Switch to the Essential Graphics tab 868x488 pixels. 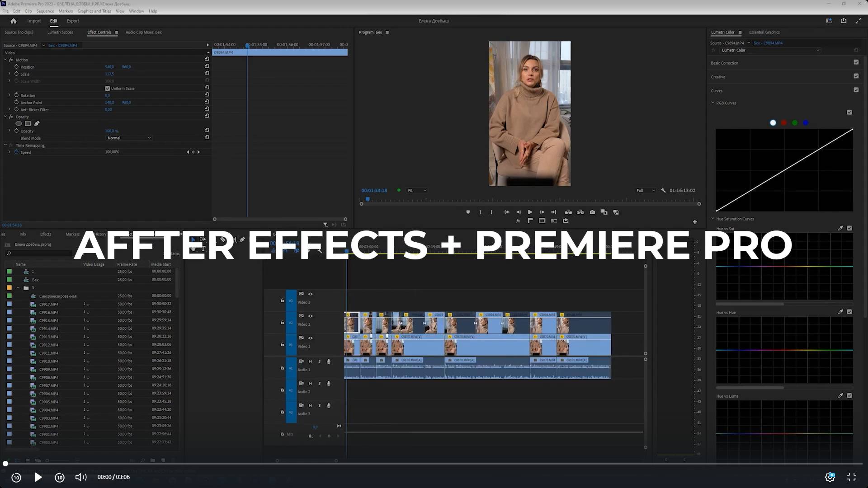764,32
